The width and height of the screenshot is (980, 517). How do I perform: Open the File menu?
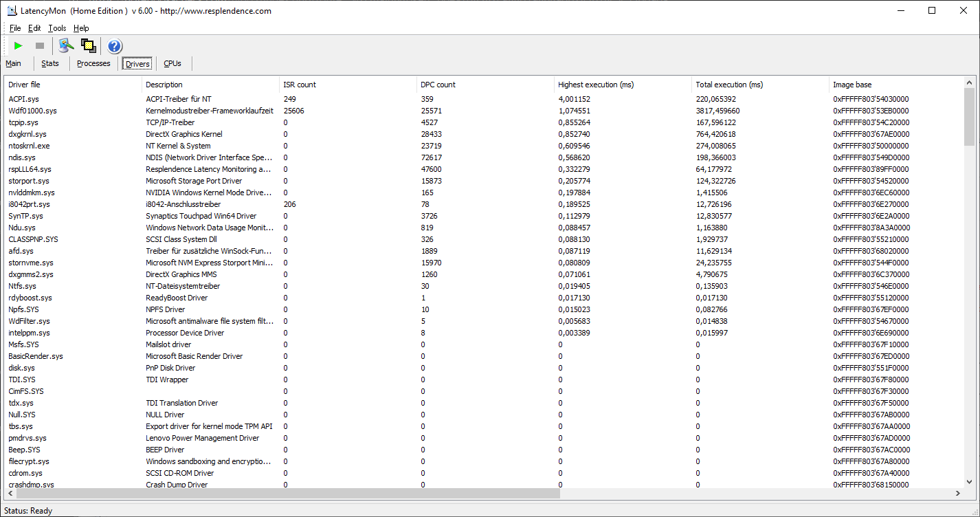[x=15, y=28]
